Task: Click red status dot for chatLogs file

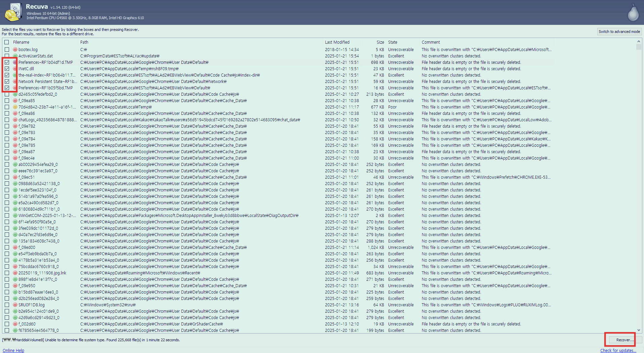Action: click(15, 120)
